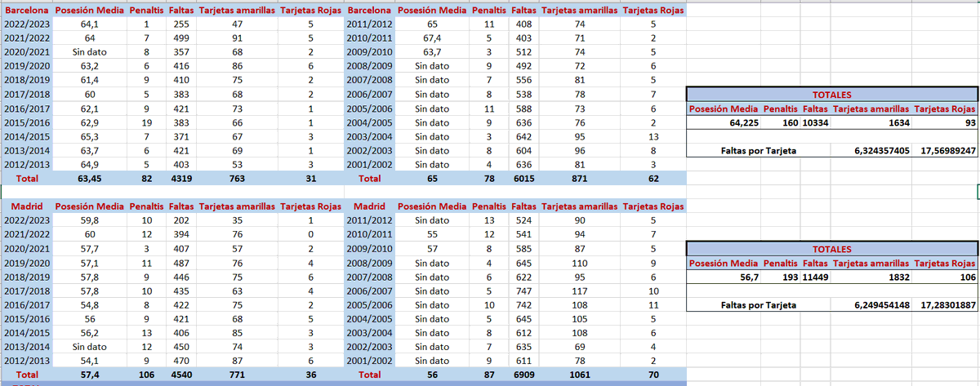Select the Barcelona 2020/2021 Sin dato possession cell

click(89, 52)
